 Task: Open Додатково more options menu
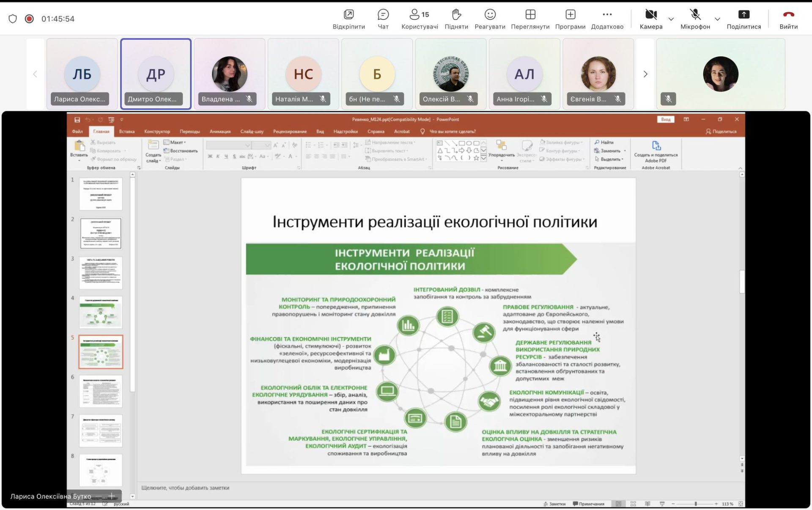click(x=607, y=19)
